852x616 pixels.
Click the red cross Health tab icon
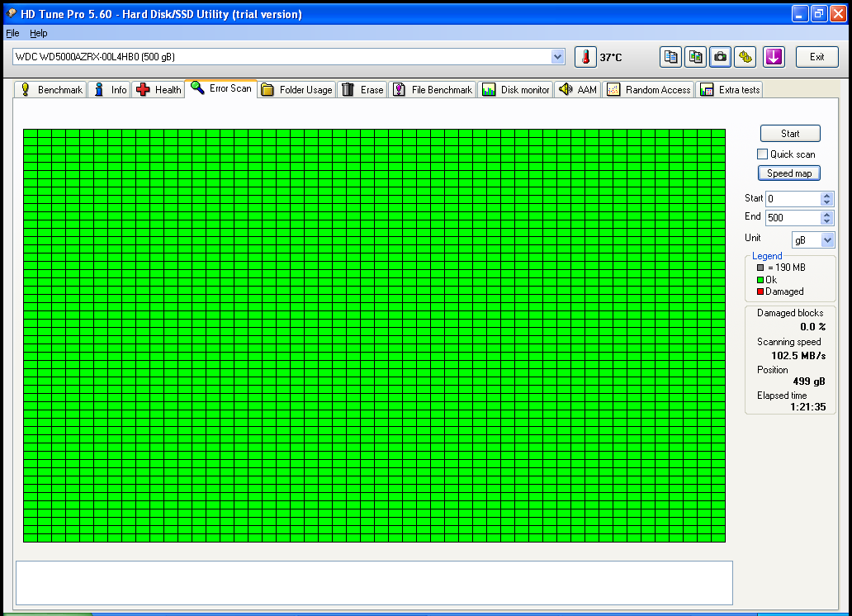pyautogui.click(x=143, y=89)
